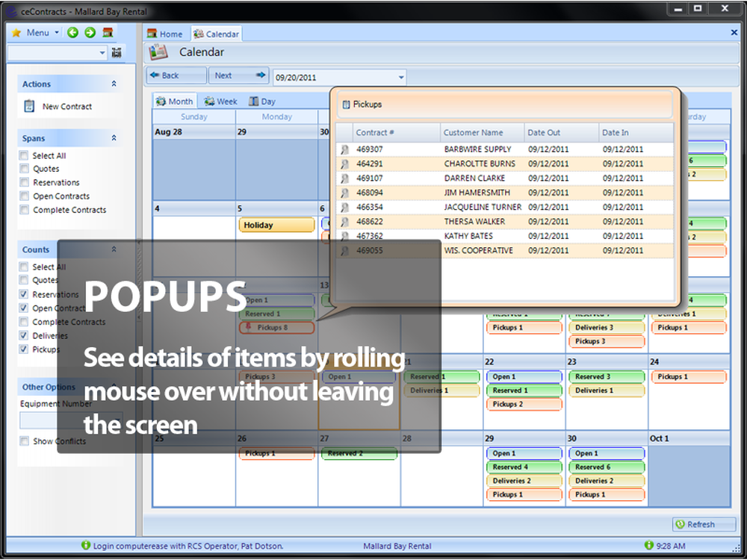
Task: Click the binoculars search icon
Action: click(117, 53)
